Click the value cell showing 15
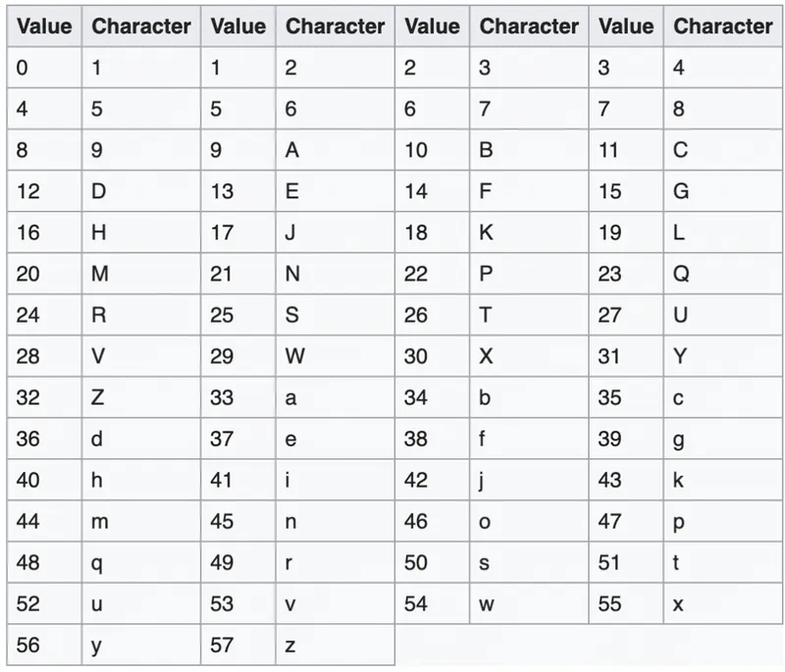This screenshot has width=785, height=672. click(626, 191)
